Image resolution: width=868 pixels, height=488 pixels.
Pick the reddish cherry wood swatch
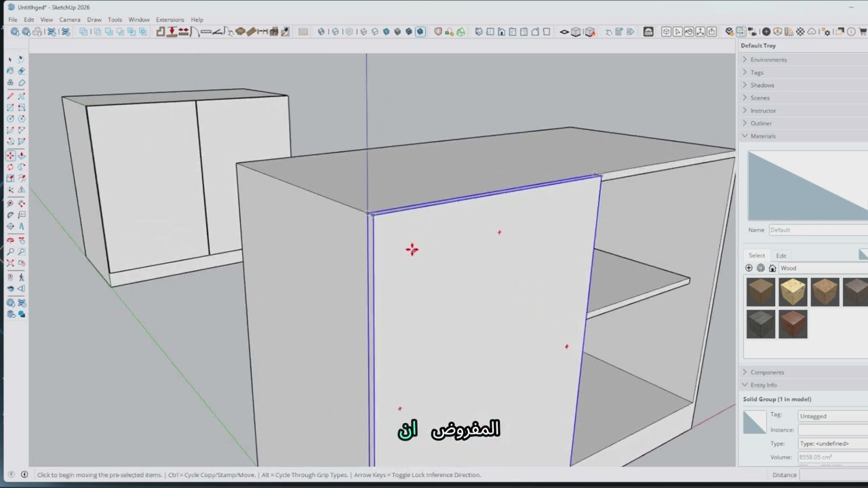click(793, 324)
